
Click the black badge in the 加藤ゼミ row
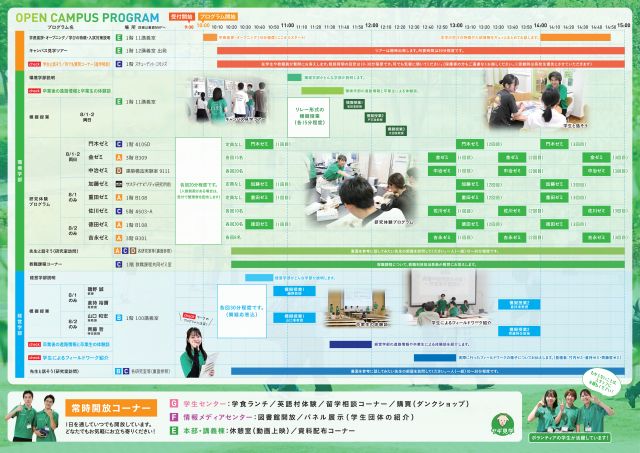tap(119, 184)
